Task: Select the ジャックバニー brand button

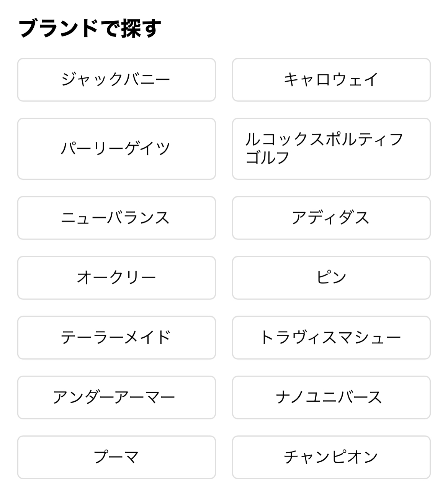Action: (116, 80)
